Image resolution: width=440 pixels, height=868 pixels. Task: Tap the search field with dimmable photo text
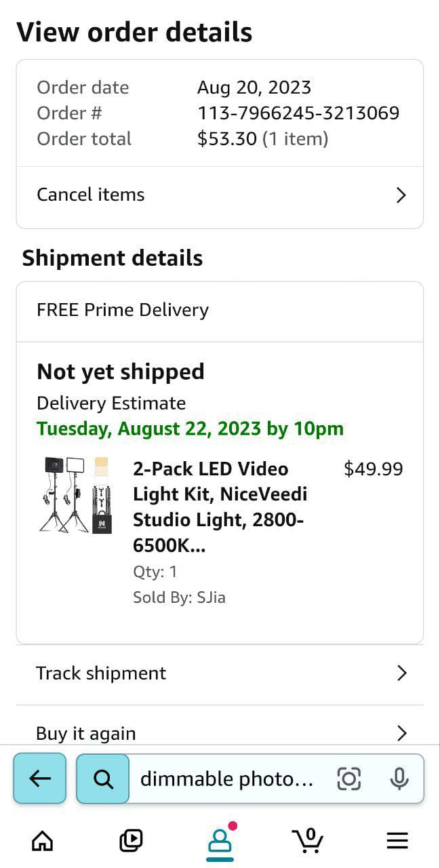tap(226, 779)
